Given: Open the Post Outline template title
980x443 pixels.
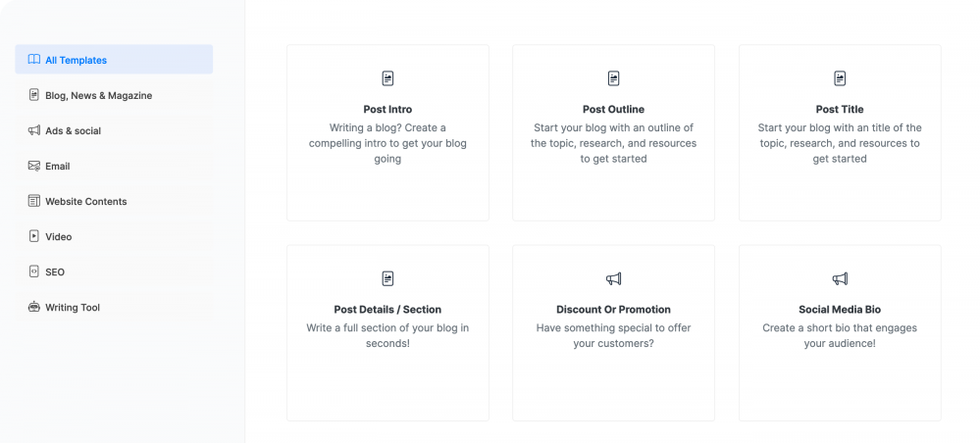Looking at the screenshot, I should 613,110.
